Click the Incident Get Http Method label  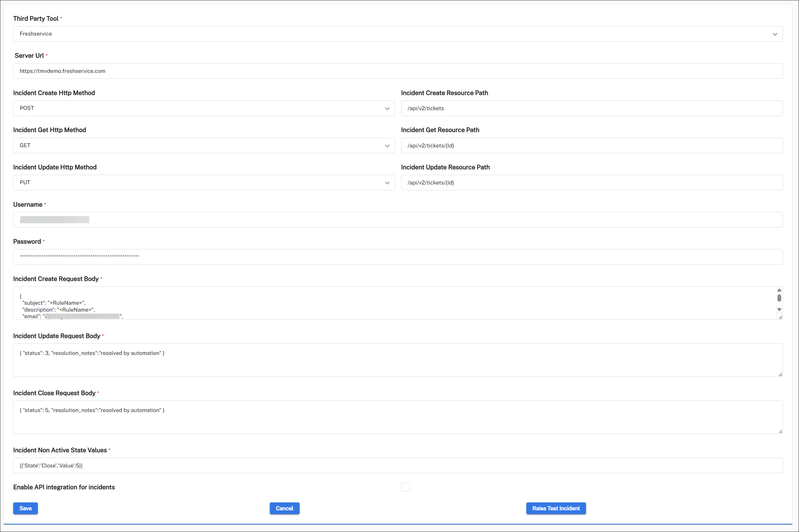50,130
